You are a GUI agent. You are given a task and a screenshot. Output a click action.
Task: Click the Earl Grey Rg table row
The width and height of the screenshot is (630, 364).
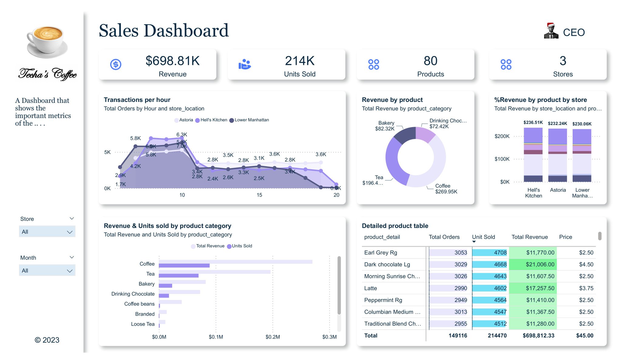(381, 253)
